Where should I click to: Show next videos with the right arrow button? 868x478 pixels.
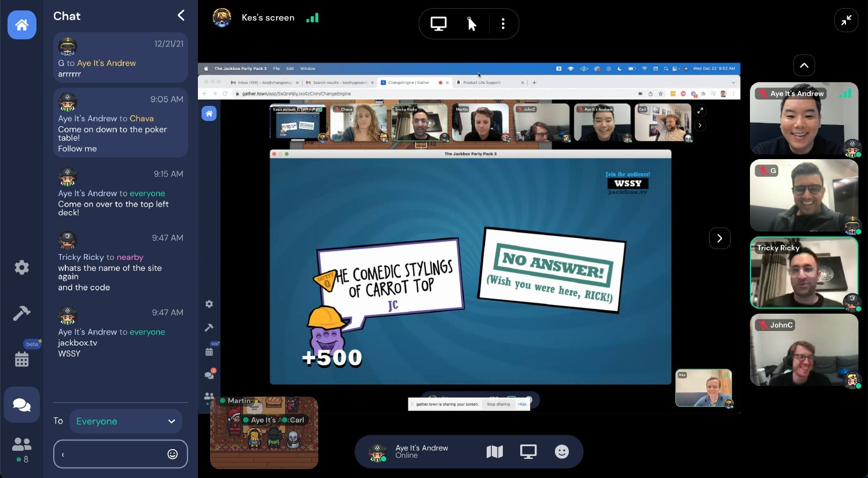(x=720, y=238)
